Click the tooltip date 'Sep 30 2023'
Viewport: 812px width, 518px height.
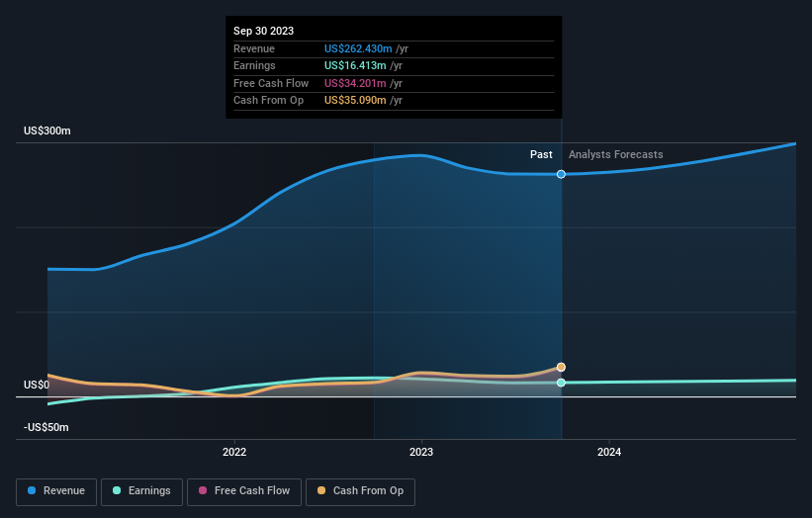(264, 31)
